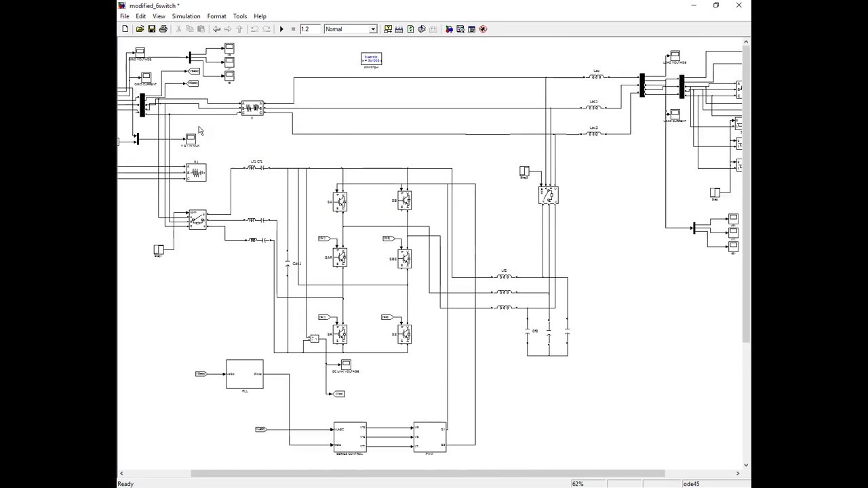Click the ode45 solver status text
868x488 pixels.
(691, 484)
